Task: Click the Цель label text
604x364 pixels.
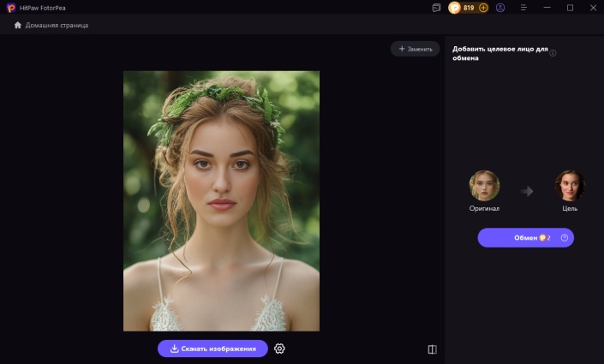Action: coord(570,208)
